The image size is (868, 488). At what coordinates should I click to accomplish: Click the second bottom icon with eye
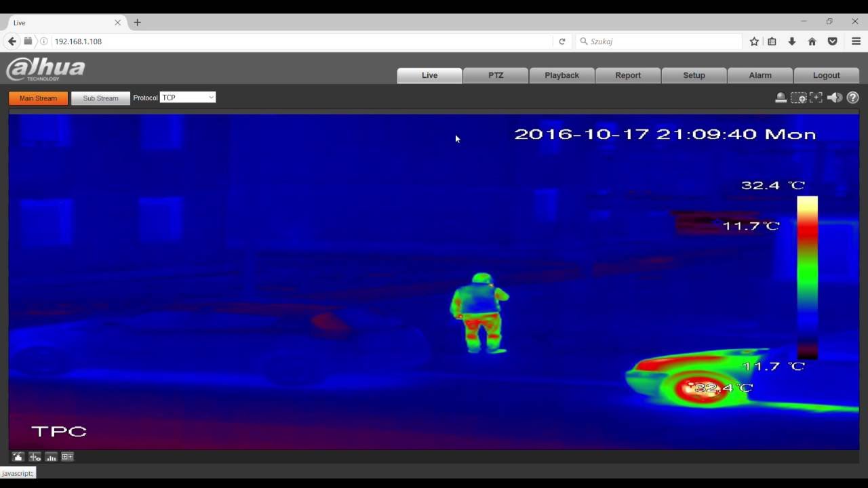35,457
